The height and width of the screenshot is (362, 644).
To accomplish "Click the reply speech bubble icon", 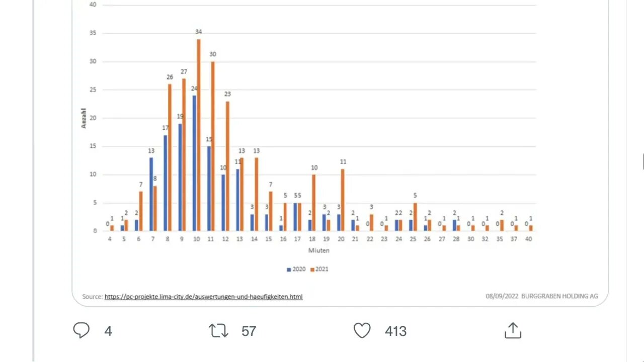I will click(82, 330).
